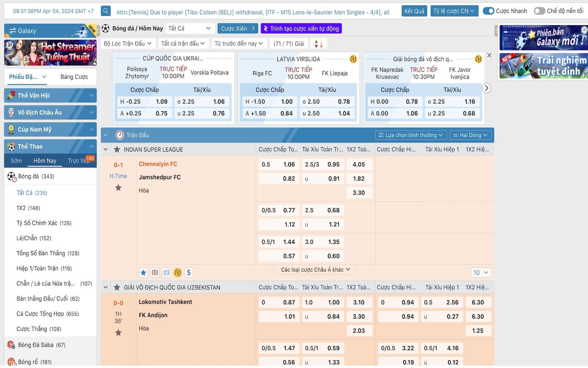Open the Phiếu Đặ... tab
Screen dimensions: 588x368
point(28,77)
